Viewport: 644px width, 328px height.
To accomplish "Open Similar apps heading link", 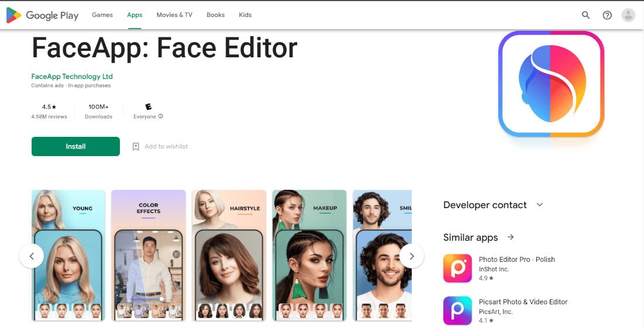I will (470, 237).
